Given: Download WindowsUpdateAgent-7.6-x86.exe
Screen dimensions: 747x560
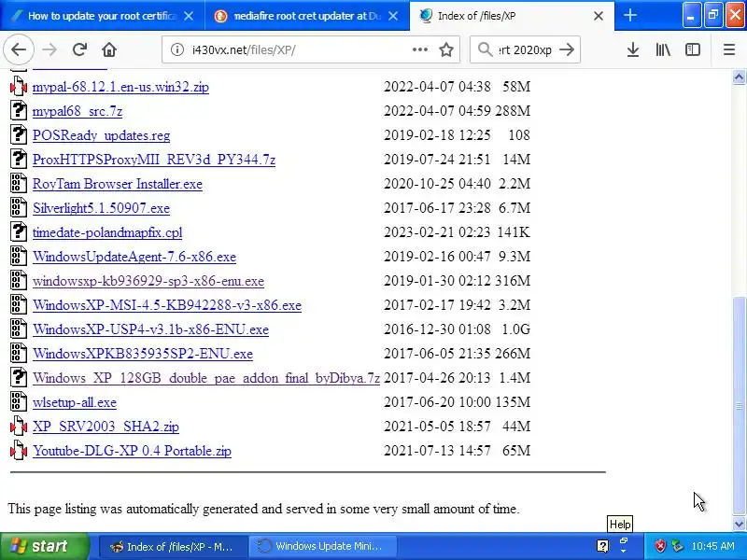Looking at the screenshot, I should tap(134, 257).
